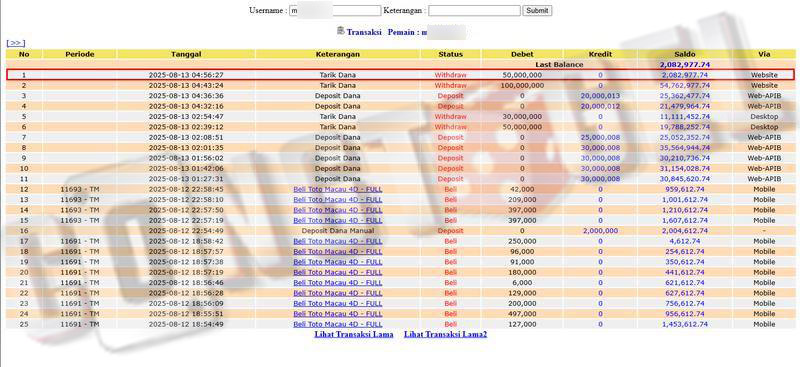Open the [>>] next page link
The width and height of the screenshot is (800, 367).
pyautogui.click(x=15, y=43)
